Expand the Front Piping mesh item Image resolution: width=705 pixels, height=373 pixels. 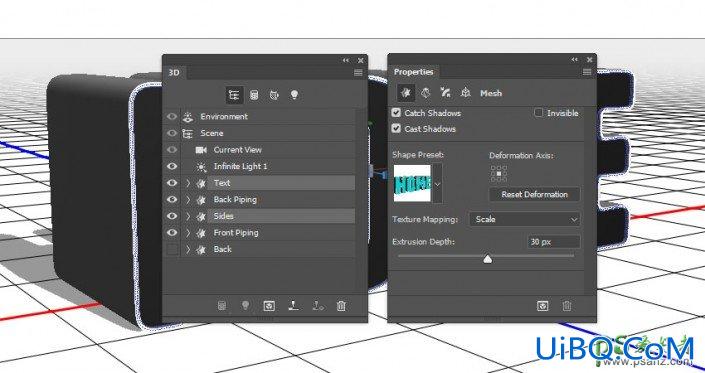coord(188,233)
